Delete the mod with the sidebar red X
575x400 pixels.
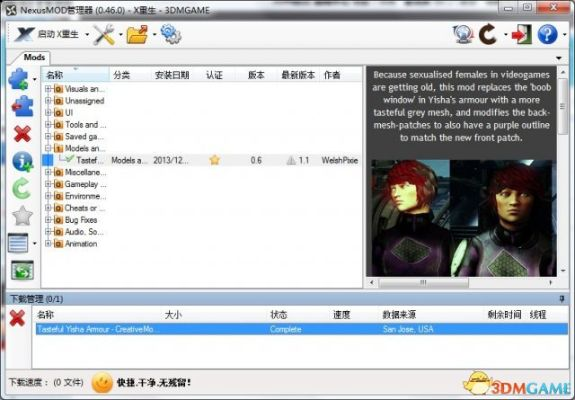coord(22,134)
